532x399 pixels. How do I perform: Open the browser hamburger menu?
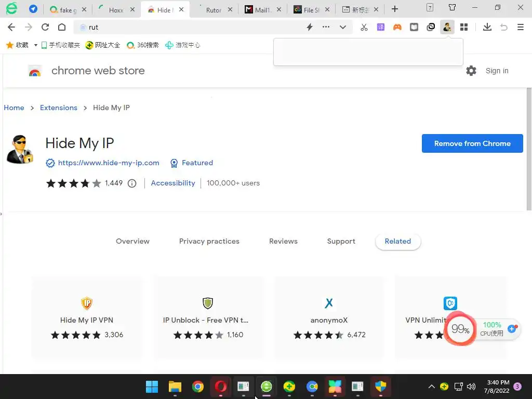pos(521,27)
